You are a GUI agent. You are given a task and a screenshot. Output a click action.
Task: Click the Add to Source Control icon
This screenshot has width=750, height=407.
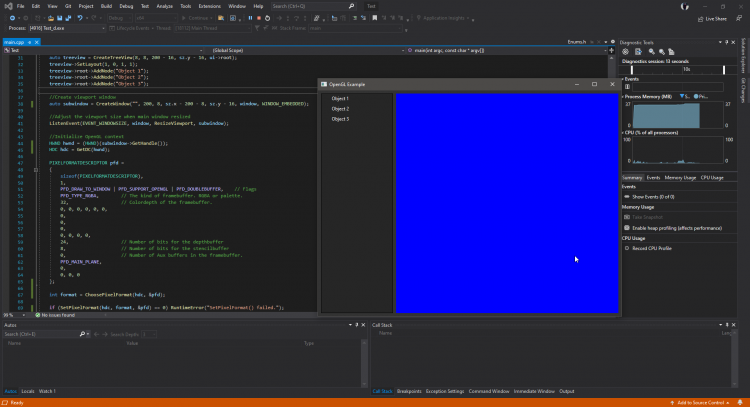point(671,402)
